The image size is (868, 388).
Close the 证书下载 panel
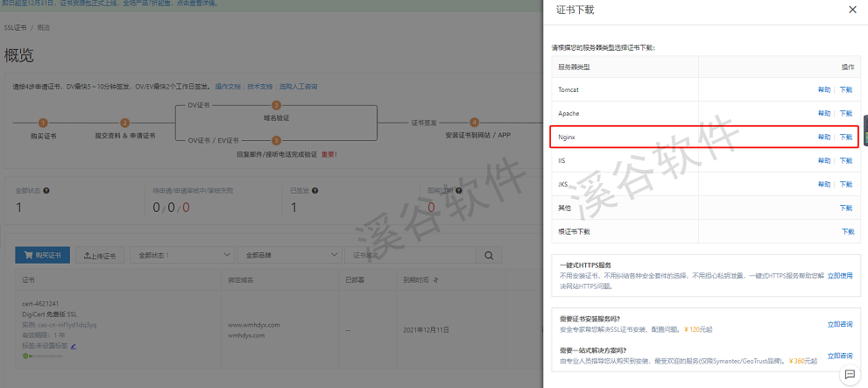click(x=852, y=10)
